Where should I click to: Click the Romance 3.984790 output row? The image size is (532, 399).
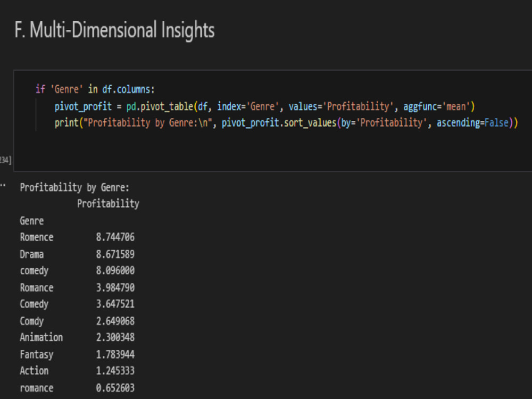click(x=77, y=288)
